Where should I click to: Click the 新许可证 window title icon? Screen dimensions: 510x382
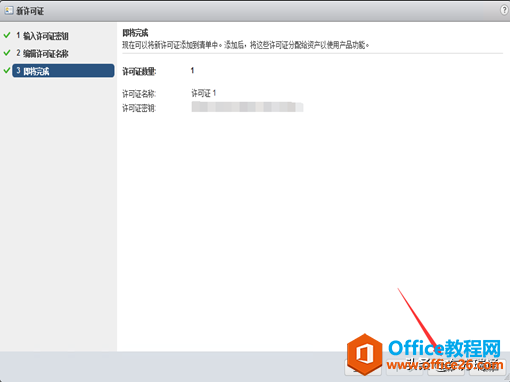pos(9,10)
